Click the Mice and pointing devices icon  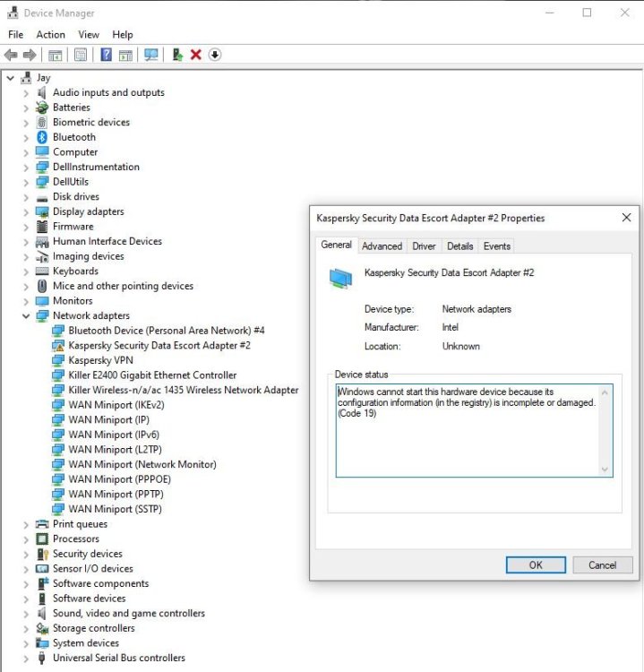42,286
